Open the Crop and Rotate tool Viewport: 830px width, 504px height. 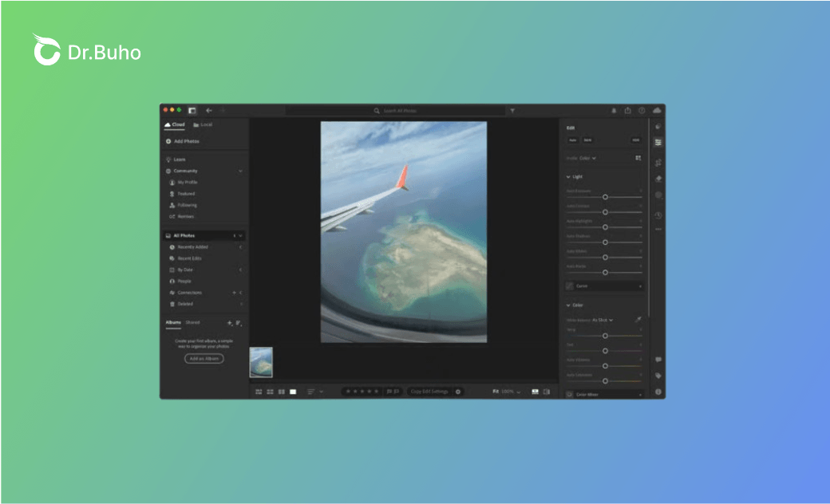coord(658,163)
